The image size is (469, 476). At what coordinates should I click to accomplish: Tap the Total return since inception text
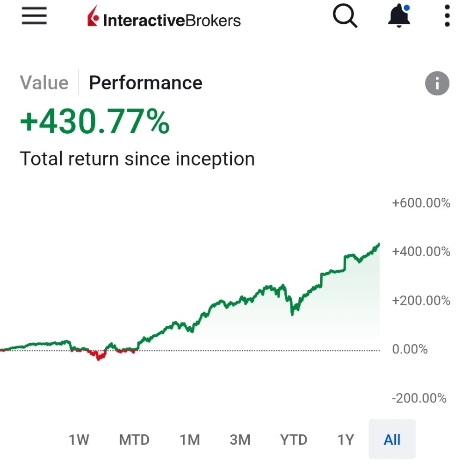137,159
